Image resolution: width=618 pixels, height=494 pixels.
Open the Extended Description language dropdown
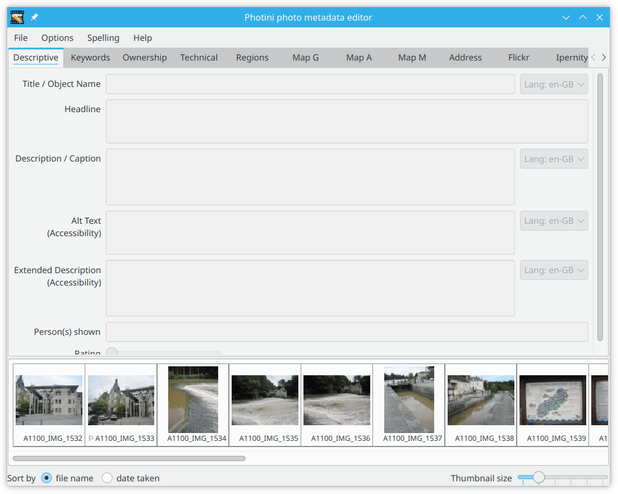coord(554,270)
